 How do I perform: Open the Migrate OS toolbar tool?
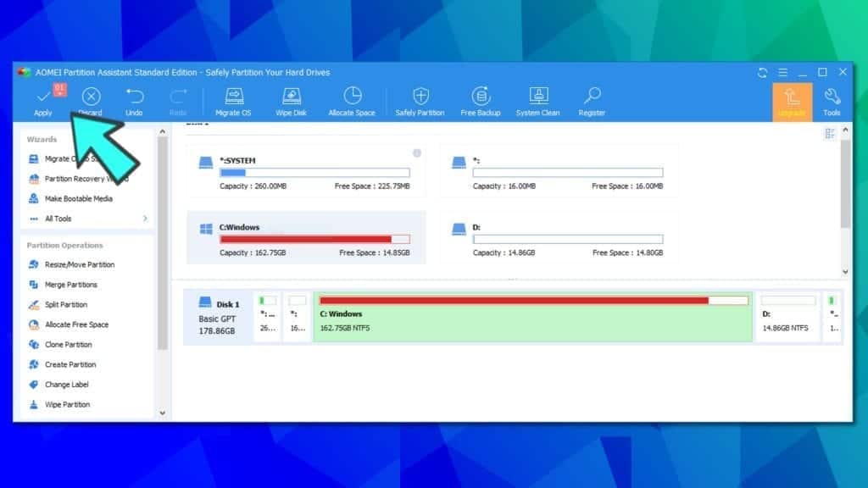coord(233,102)
